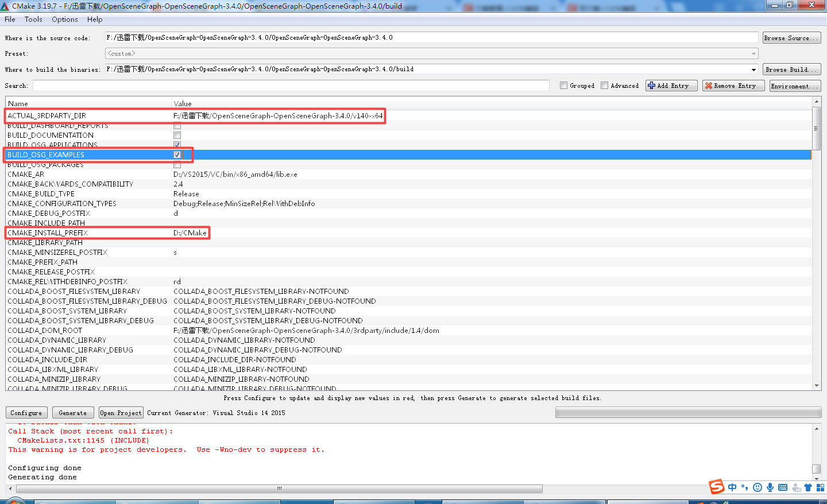
Task: Select the CMAKE_BACKWARDS_COMPATIBILITY entry
Action: [70, 184]
